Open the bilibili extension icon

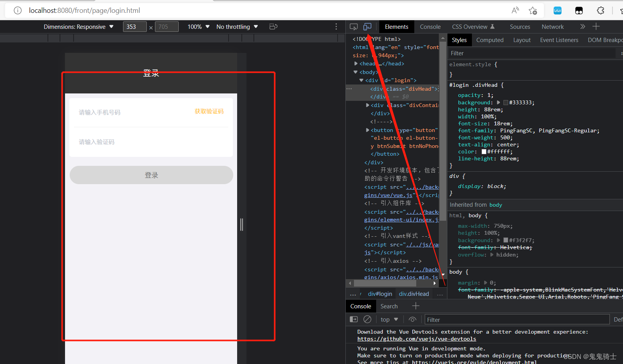tap(558, 11)
